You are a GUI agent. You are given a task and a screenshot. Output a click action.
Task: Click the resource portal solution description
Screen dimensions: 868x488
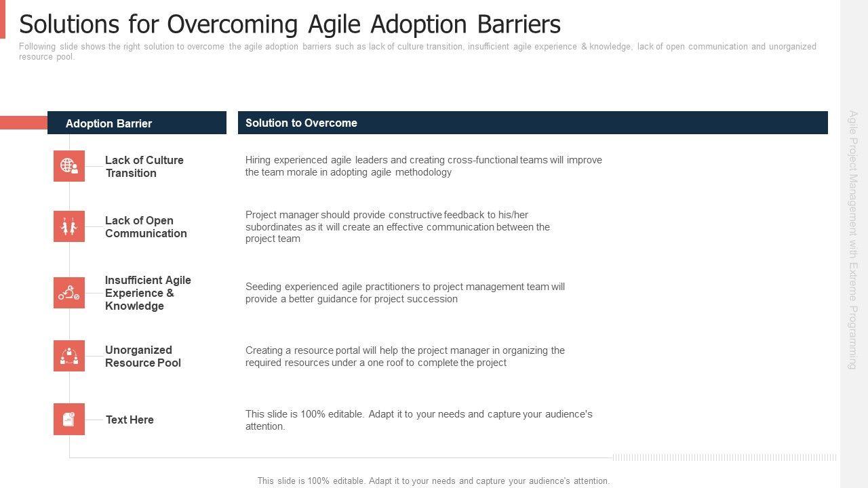(405, 357)
